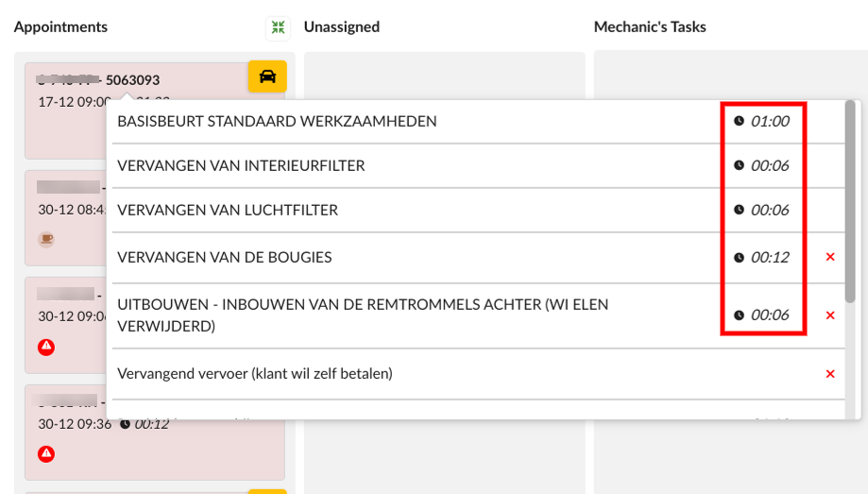868x494 pixels.
Task: Click the 00:06 duration of luchtfilter
Action: coord(770,210)
